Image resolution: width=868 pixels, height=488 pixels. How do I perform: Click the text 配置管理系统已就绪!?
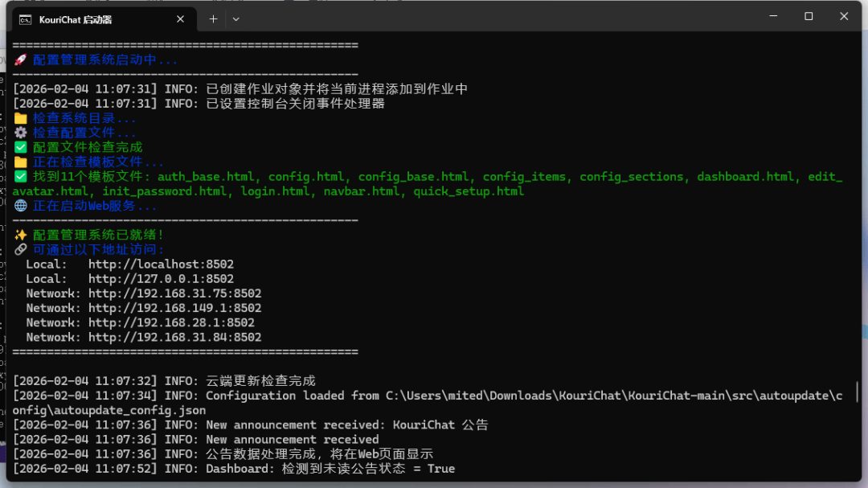pyautogui.click(x=98, y=235)
